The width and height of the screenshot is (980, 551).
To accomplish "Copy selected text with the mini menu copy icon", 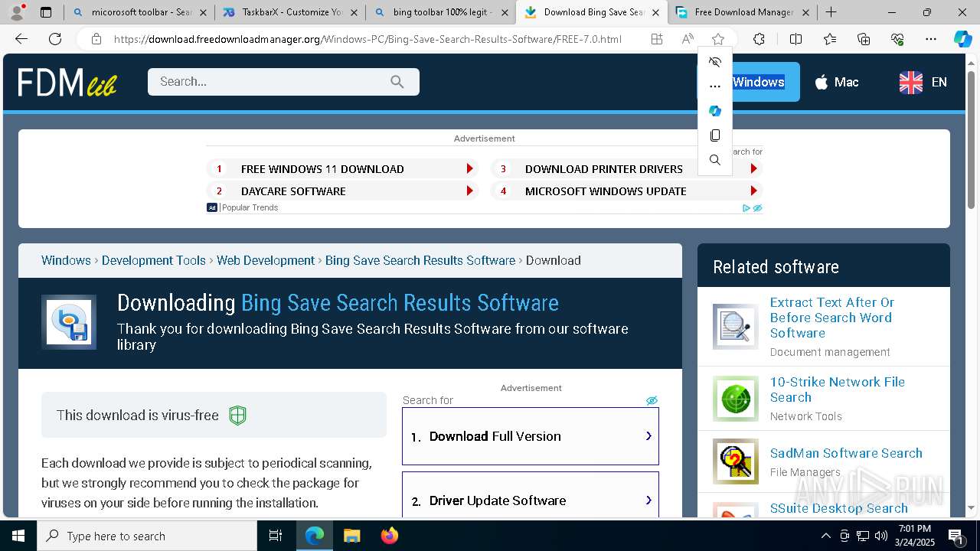I will (x=715, y=135).
